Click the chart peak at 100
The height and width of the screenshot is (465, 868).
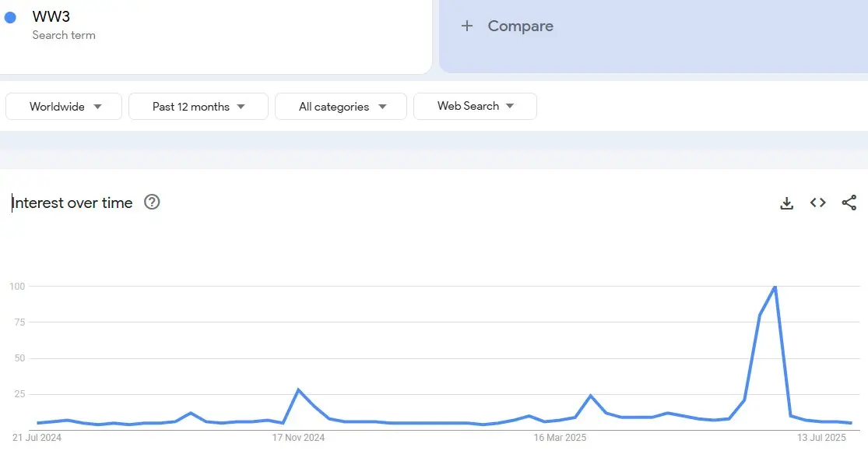775,287
